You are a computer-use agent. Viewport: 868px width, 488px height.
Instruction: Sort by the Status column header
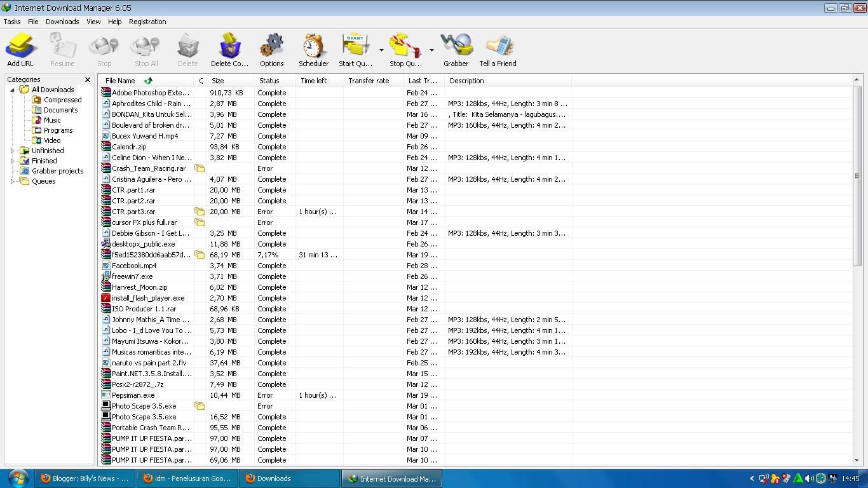(275, 81)
